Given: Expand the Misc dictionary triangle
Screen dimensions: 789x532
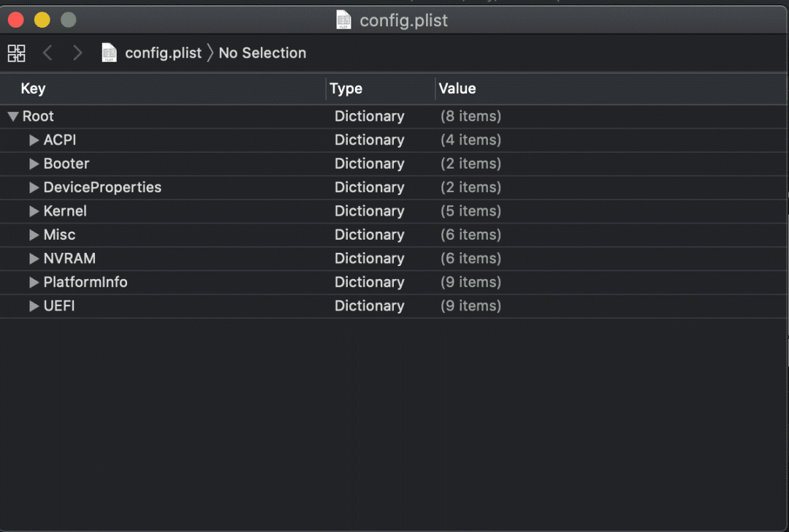Looking at the screenshot, I should 34,235.
